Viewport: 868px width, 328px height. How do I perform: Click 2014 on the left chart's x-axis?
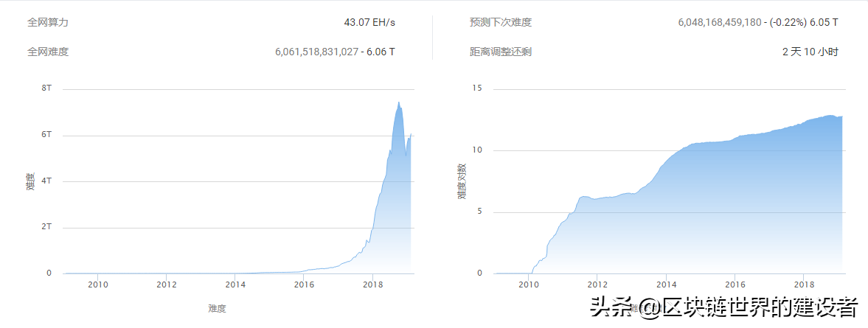click(x=235, y=285)
